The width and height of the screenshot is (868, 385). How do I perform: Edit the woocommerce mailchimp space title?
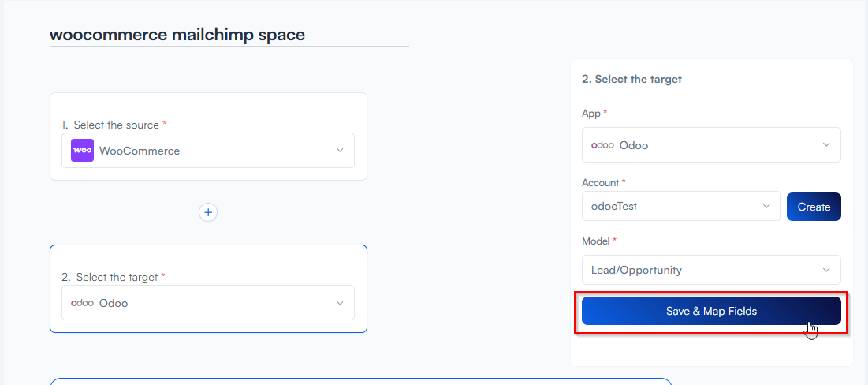pos(177,35)
